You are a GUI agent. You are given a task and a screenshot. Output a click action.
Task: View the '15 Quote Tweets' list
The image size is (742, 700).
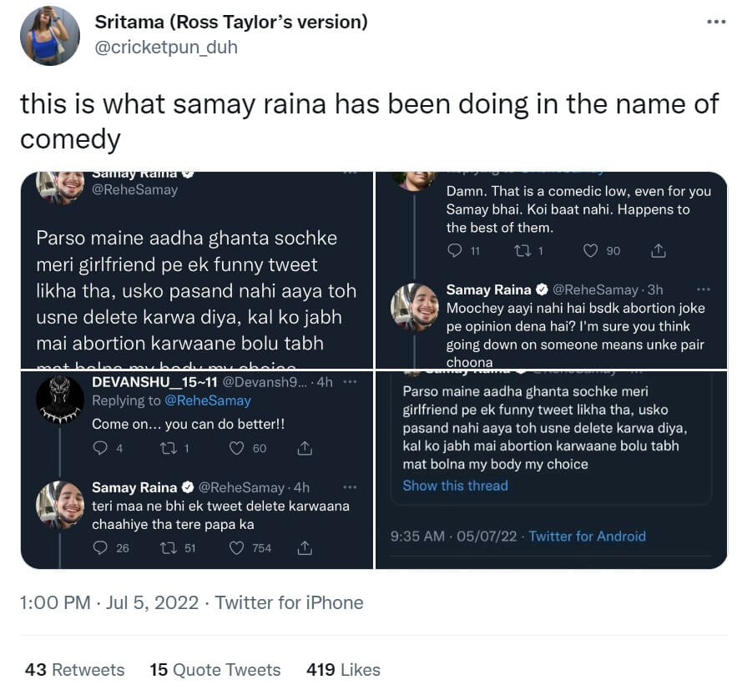coord(215,670)
